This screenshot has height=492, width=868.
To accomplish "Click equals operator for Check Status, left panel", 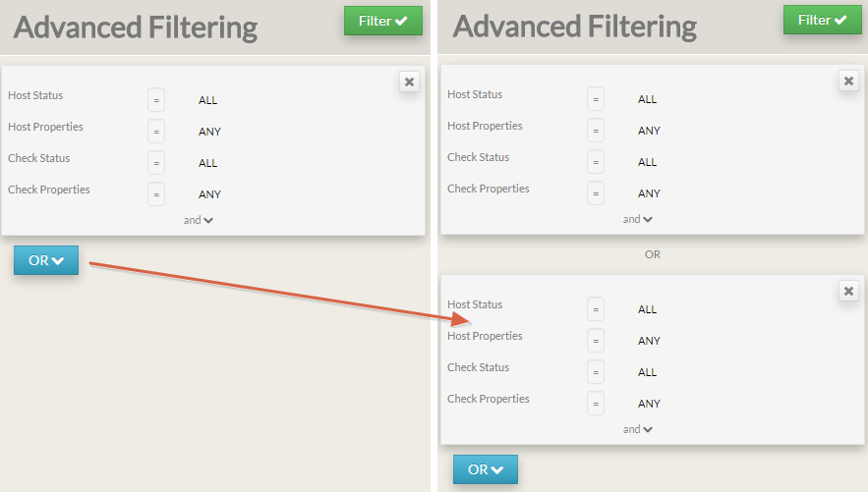I will coord(156,163).
